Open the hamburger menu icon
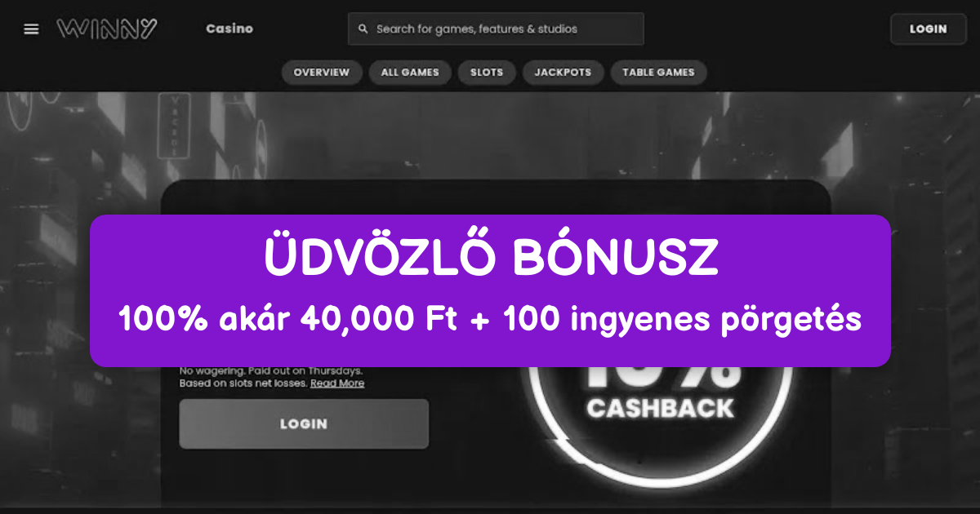The width and height of the screenshot is (980, 514). pyautogui.click(x=31, y=29)
